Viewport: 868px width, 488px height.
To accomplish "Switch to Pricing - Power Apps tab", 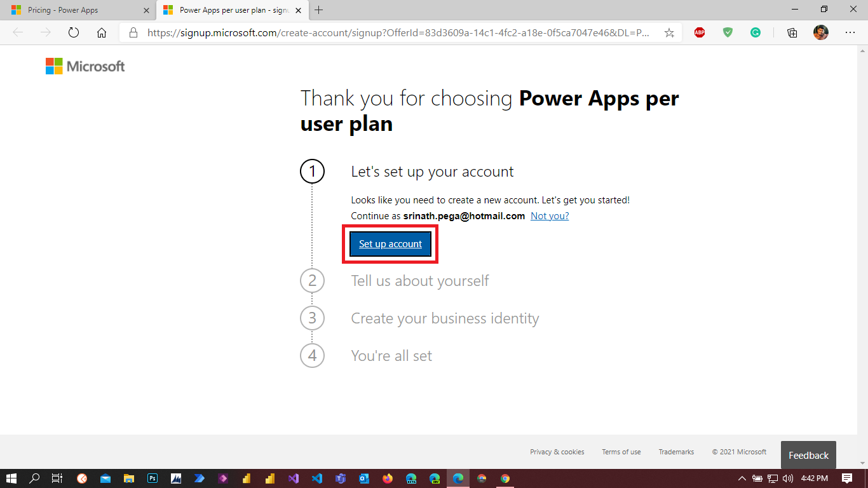I will 64,10.
